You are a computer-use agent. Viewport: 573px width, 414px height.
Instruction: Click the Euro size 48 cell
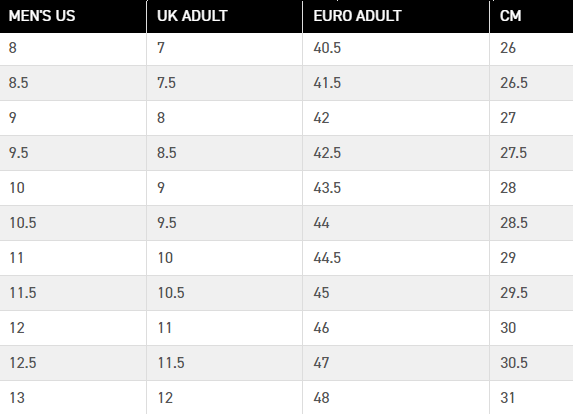396,398
